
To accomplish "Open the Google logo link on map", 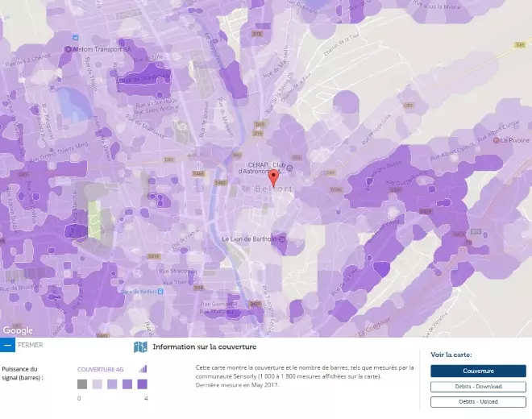I will pos(18,330).
